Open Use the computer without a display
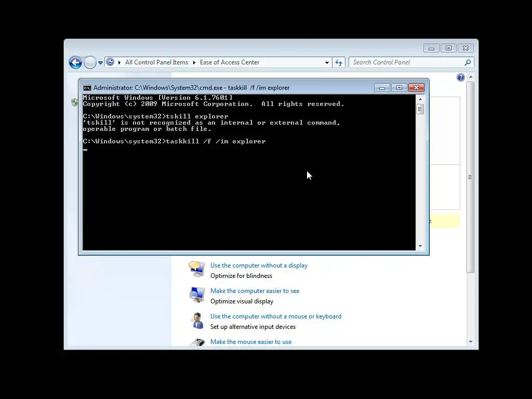Image resolution: width=532 pixels, height=399 pixels. pos(259,265)
